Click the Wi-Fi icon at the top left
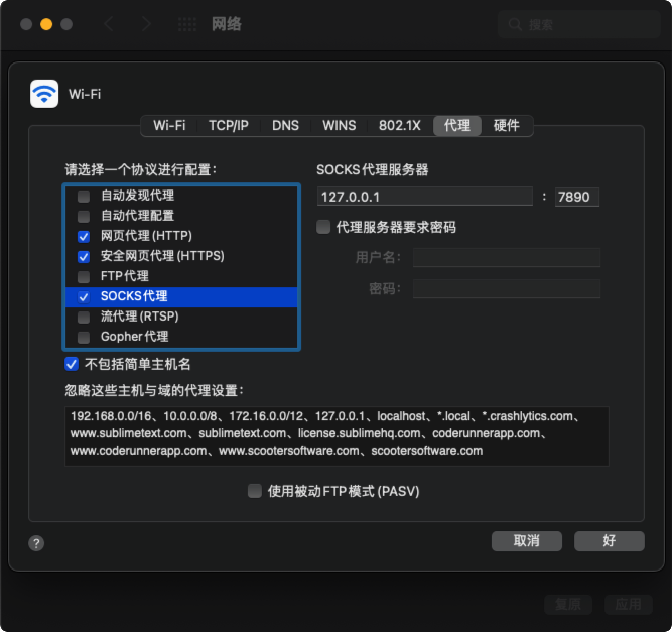 [x=44, y=94]
